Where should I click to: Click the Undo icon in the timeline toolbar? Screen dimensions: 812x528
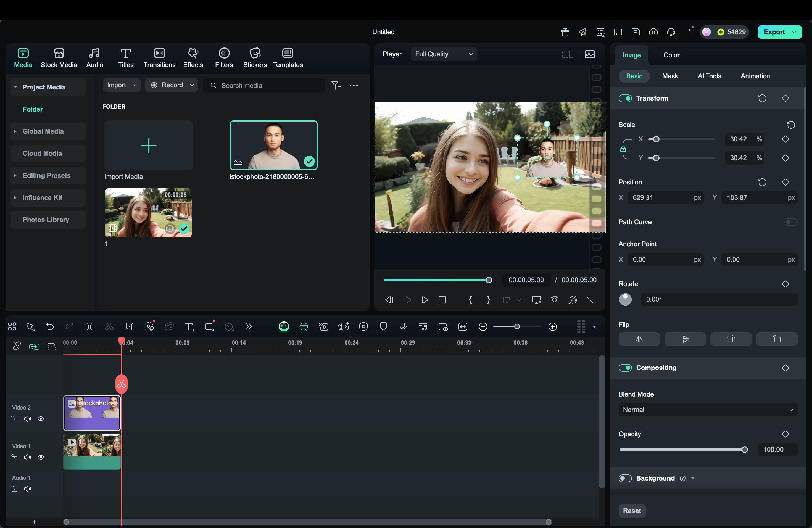(50, 326)
